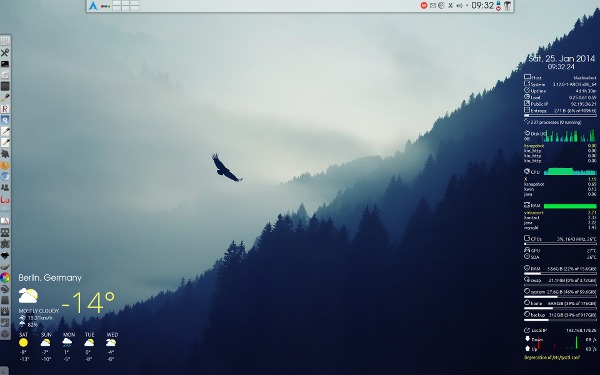Open the volume speaker tray icon
This screenshot has width=600, height=375.
tap(459, 6)
